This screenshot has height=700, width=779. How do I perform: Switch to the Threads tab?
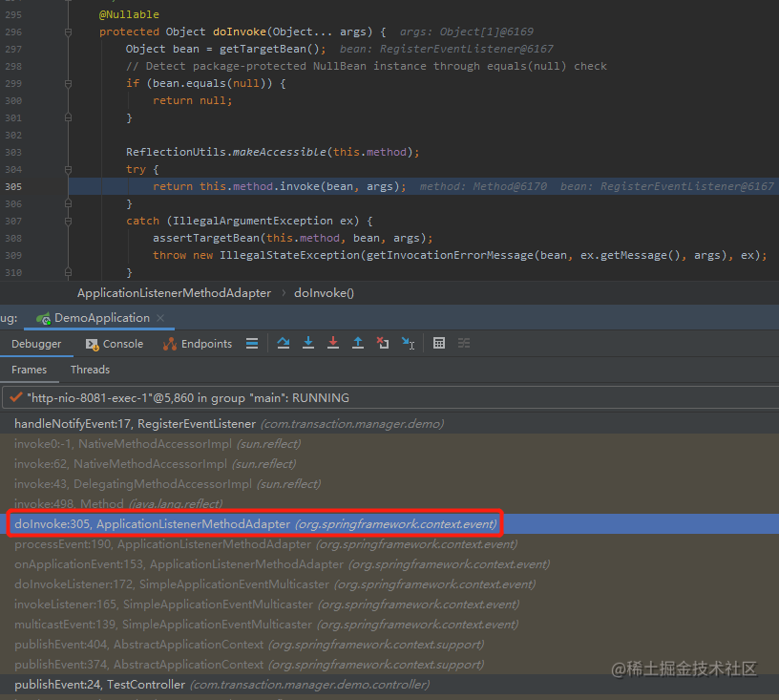click(x=90, y=370)
